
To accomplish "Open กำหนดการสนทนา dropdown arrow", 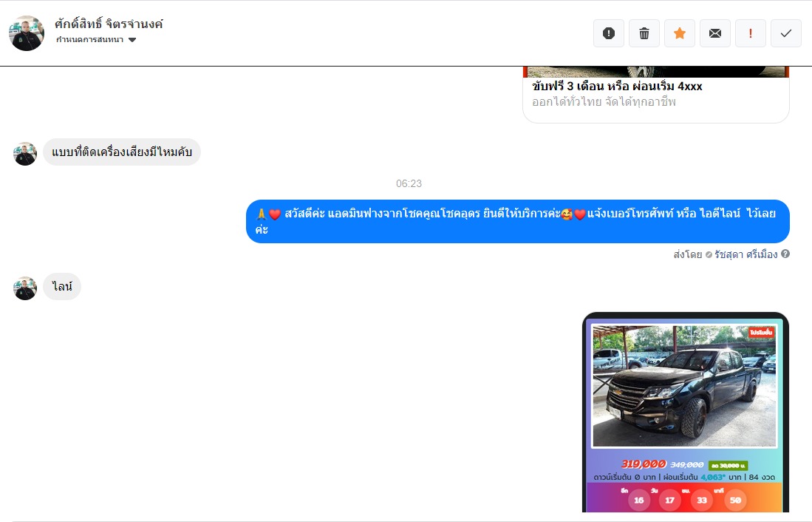I will click(132, 40).
